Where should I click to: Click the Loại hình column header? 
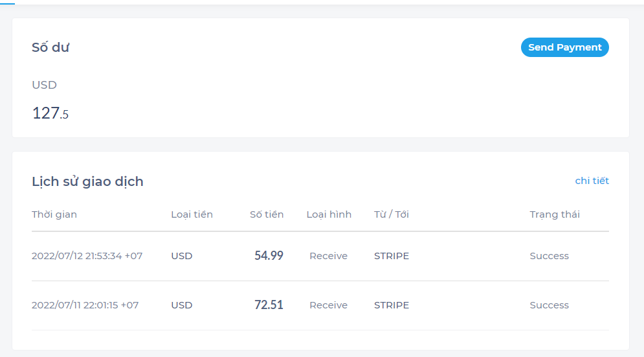(x=329, y=214)
